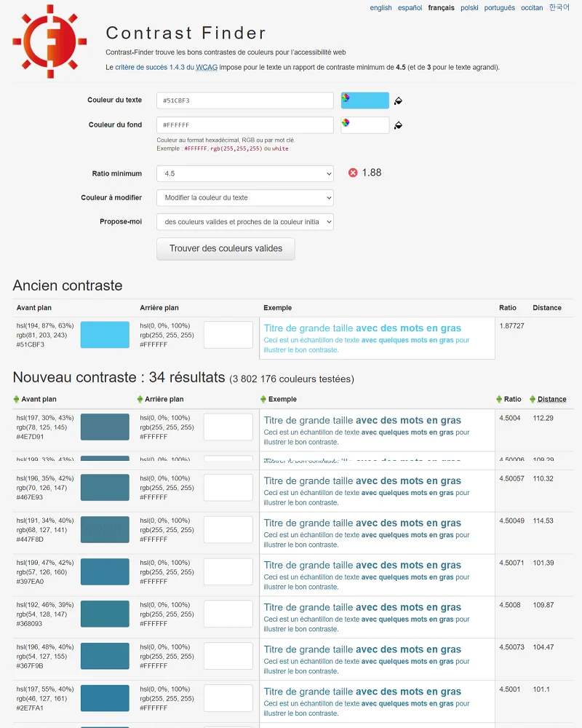Image resolution: width=582 pixels, height=728 pixels.
Task: Switch language to Korean 한국어
Action: click(x=559, y=7)
